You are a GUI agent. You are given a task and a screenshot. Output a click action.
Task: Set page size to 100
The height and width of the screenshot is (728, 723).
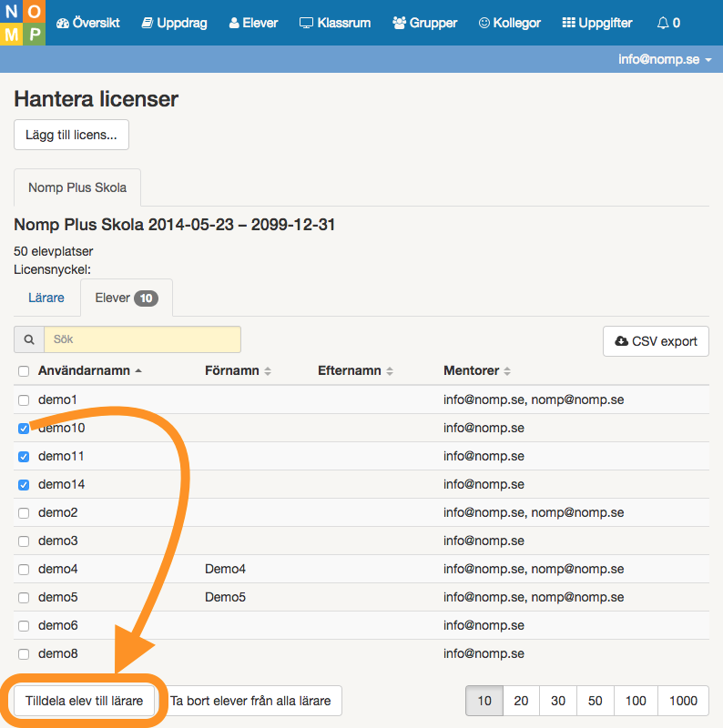click(636, 701)
